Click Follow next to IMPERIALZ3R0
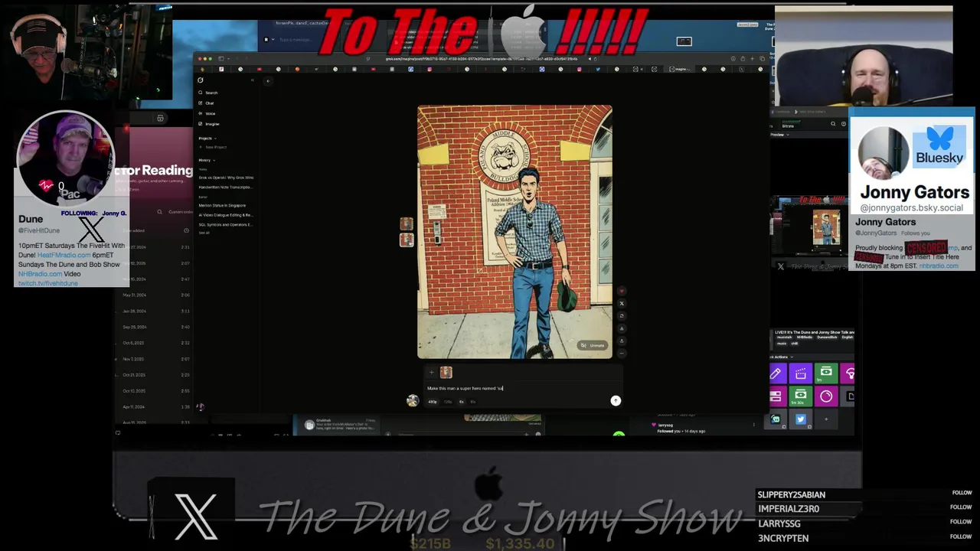The height and width of the screenshot is (551, 980). coord(962,507)
